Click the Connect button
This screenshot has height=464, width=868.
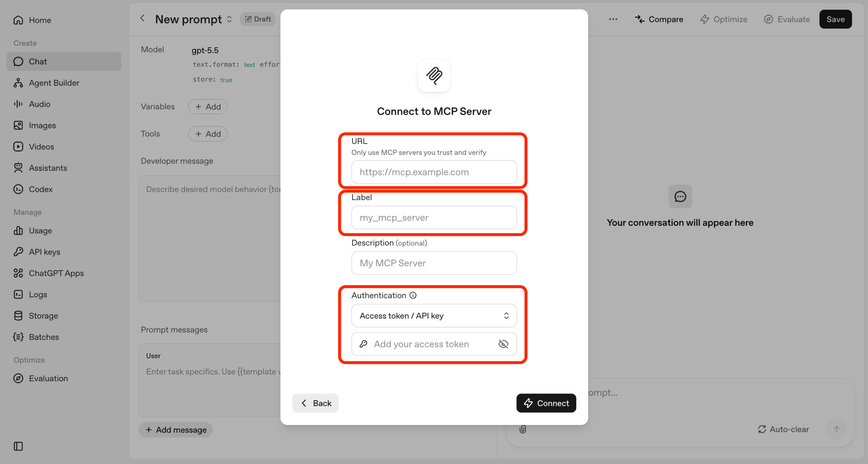coord(546,403)
